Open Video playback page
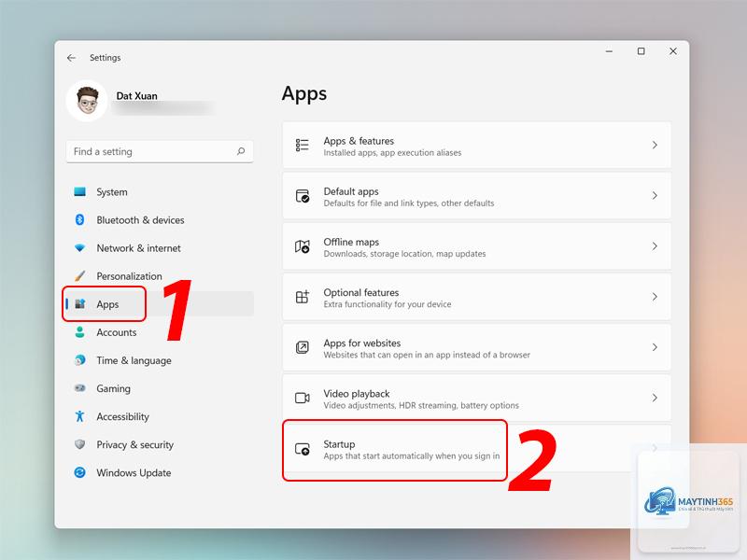 pyautogui.click(x=477, y=398)
